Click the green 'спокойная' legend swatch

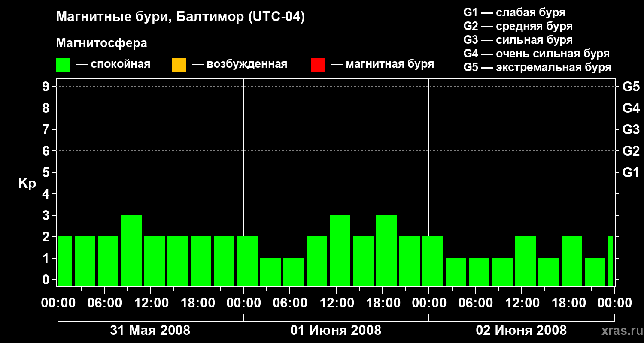pos(63,65)
